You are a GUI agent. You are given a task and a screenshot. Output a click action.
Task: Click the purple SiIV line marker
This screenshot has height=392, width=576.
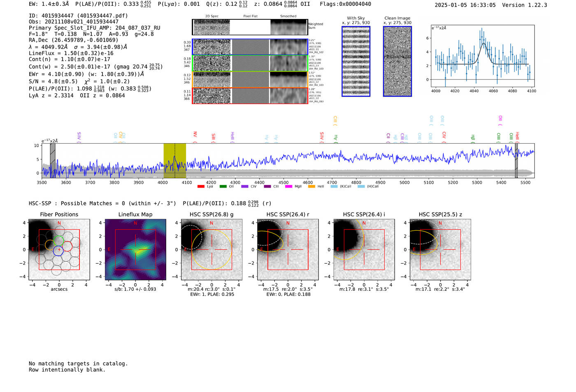pyautogui.click(x=79, y=137)
